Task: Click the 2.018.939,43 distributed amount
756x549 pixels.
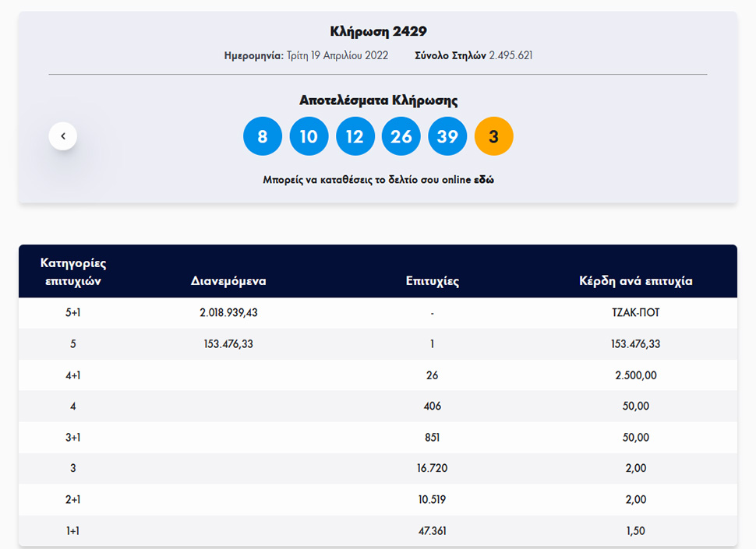Action: (228, 313)
